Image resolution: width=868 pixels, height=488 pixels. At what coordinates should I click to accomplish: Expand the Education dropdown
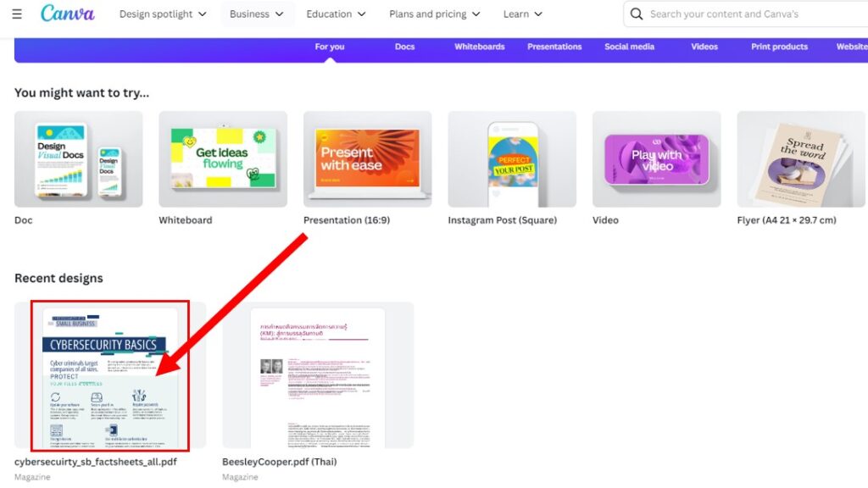[x=336, y=14]
